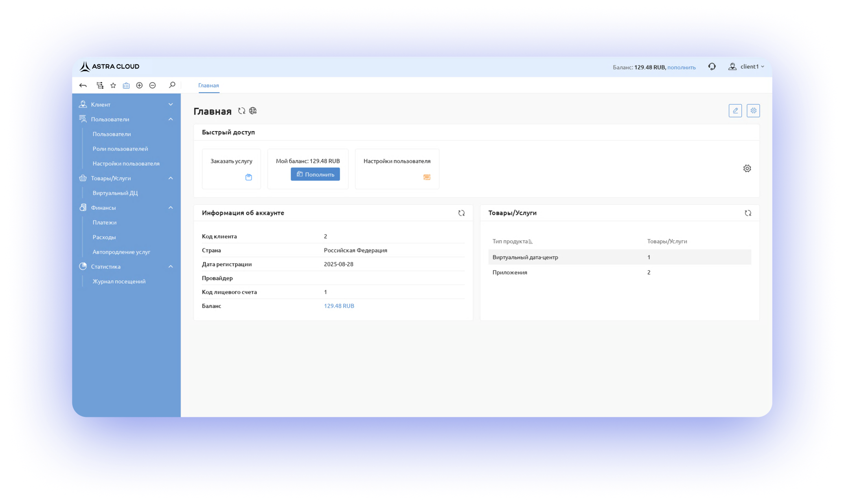Image resolution: width=844 pixels, height=504 pixels.
Task: Click the edit pencil button for dashboard
Action: point(735,111)
